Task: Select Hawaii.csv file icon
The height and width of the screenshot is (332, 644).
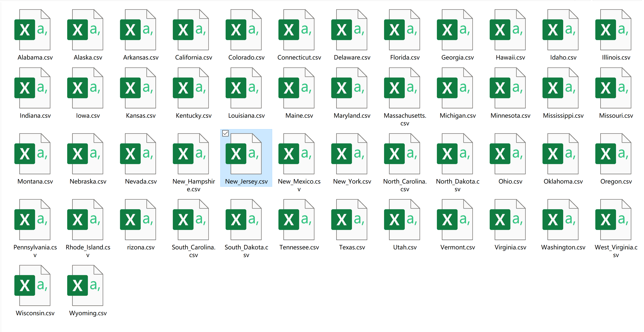Action: [x=507, y=30]
